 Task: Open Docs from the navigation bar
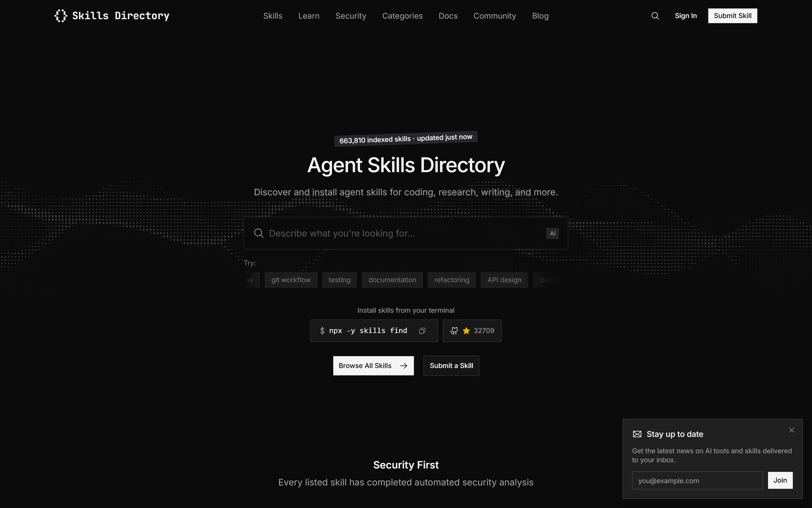(448, 16)
